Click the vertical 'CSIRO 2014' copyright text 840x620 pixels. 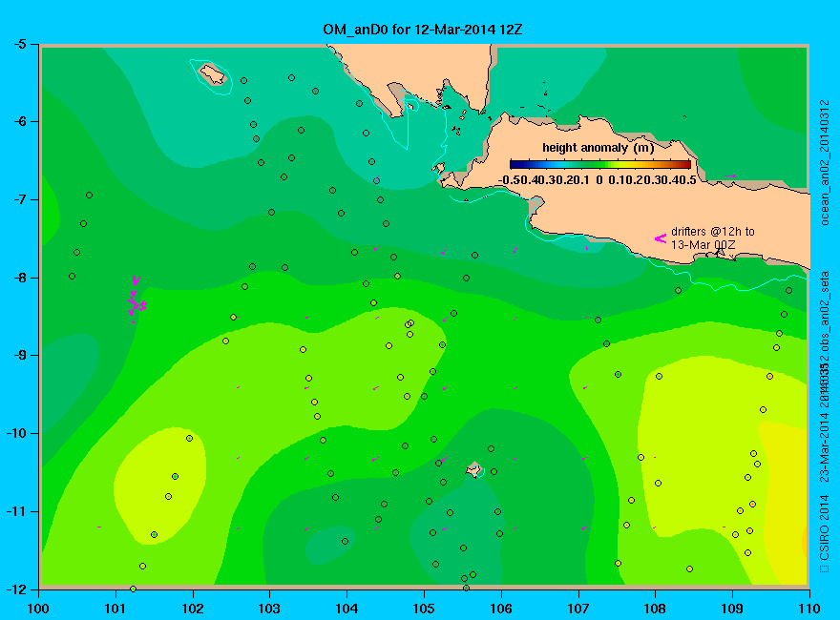pyautogui.click(x=825, y=527)
